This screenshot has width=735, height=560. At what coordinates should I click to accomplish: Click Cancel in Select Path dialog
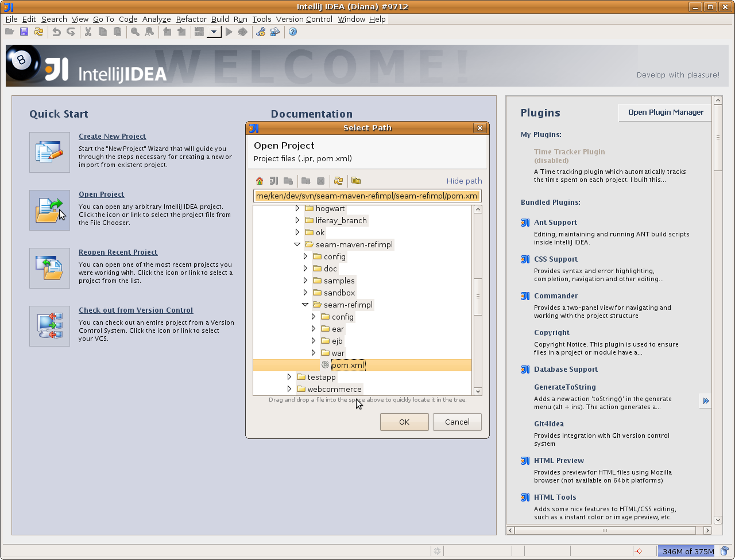457,422
